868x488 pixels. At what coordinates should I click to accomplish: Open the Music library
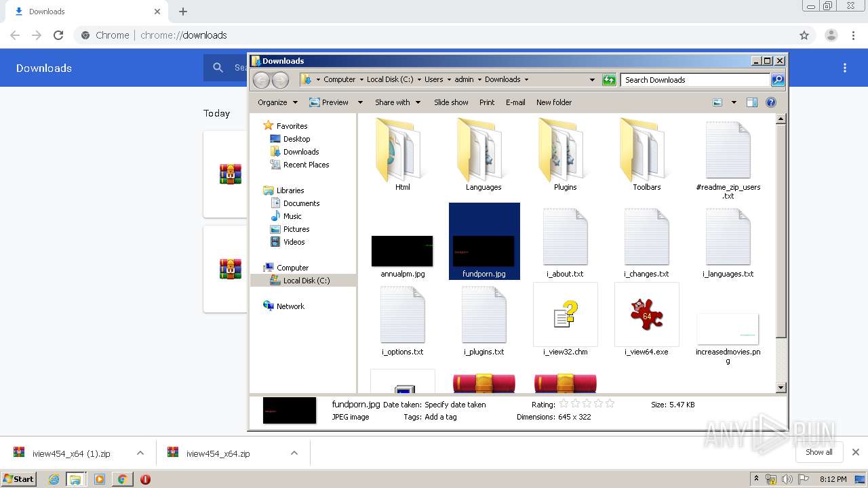pos(292,216)
